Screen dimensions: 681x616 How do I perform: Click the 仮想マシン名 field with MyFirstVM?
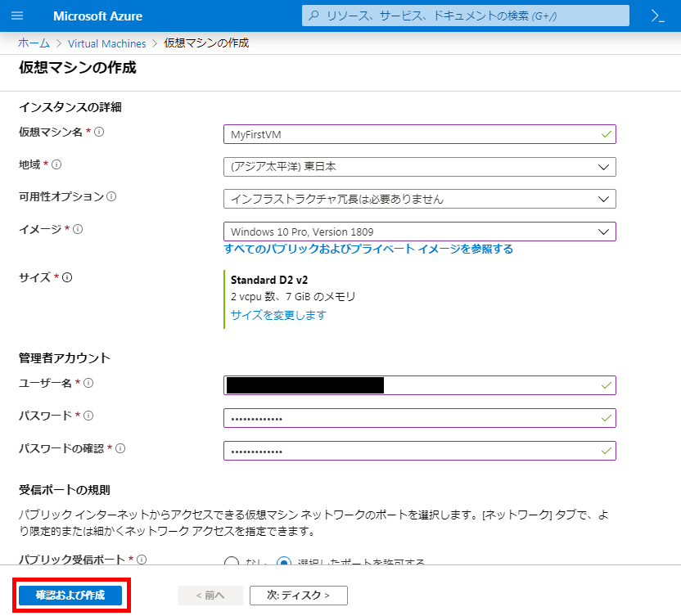pos(420,134)
